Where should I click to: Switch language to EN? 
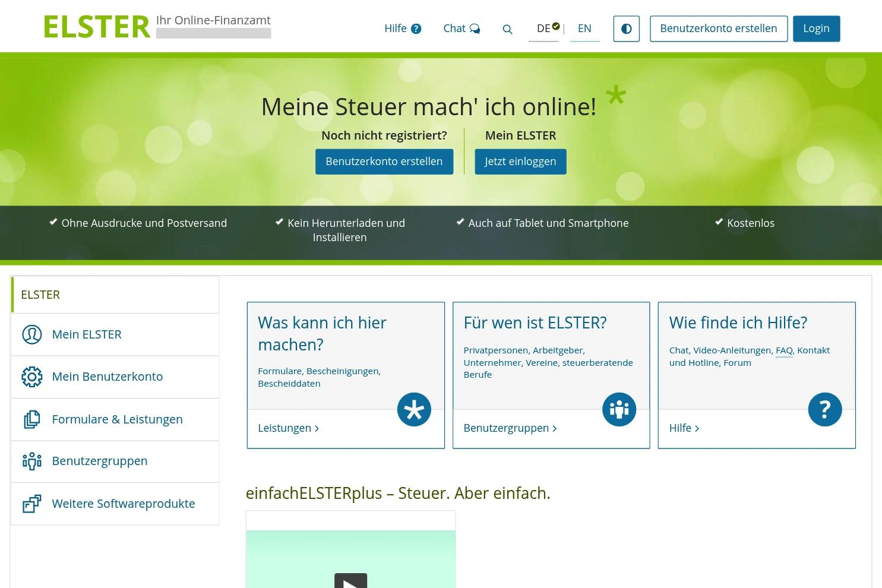click(584, 29)
